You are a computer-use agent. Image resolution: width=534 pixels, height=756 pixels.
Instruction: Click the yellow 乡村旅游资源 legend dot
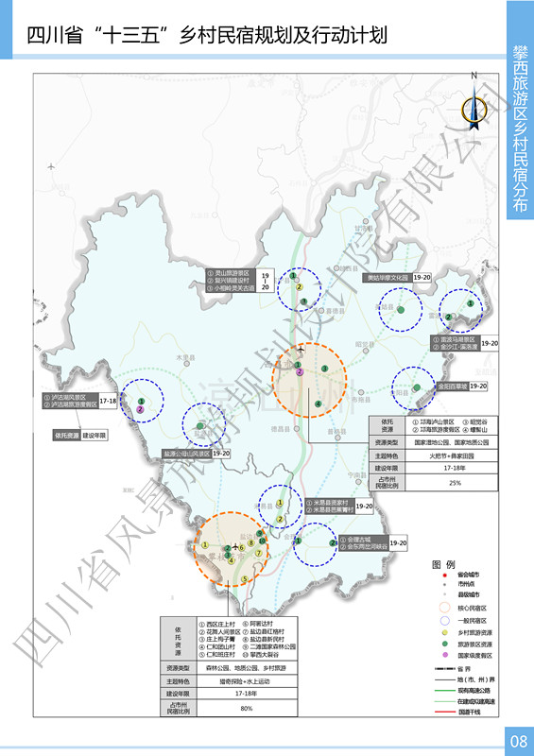[445, 632]
